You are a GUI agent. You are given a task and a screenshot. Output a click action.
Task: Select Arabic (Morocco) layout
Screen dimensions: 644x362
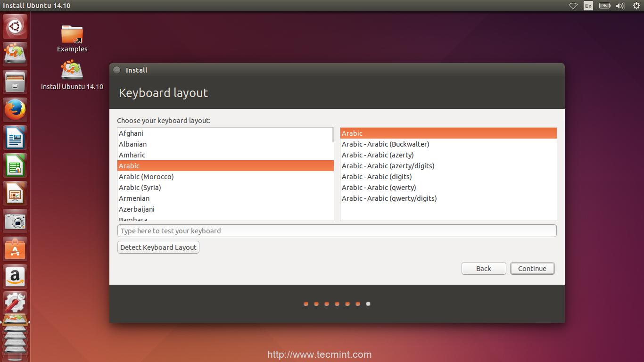(x=225, y=177)
